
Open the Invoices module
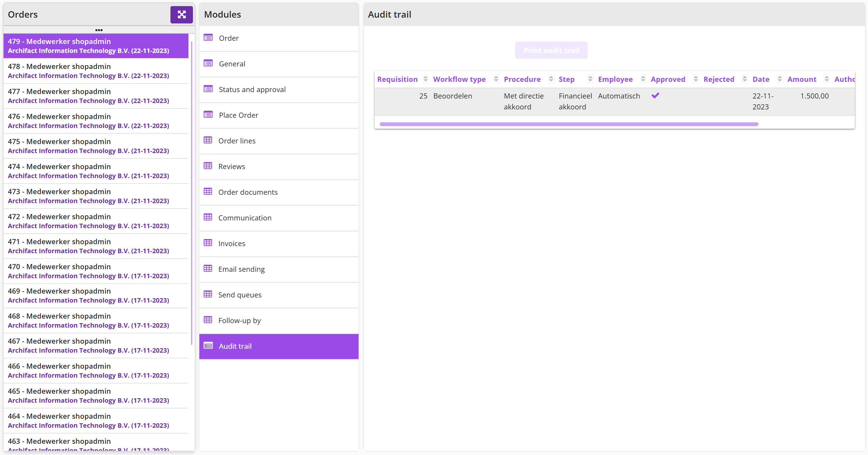[279, 244]
